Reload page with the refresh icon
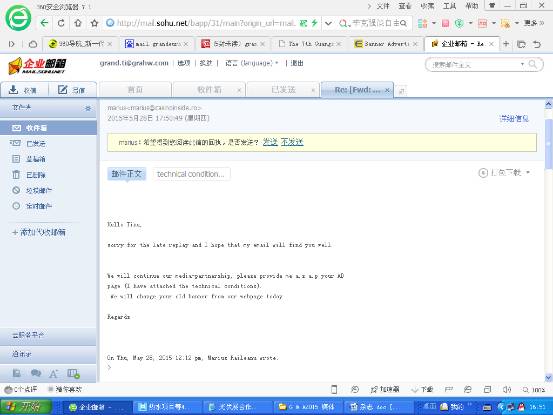 [x=61, y=23]
